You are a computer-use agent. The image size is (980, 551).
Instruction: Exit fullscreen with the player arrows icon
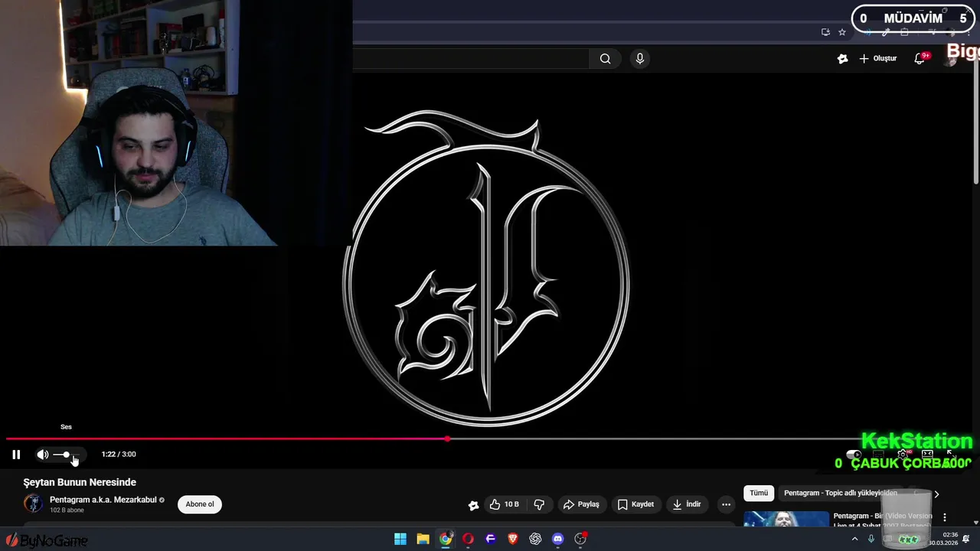click(951, 455)
